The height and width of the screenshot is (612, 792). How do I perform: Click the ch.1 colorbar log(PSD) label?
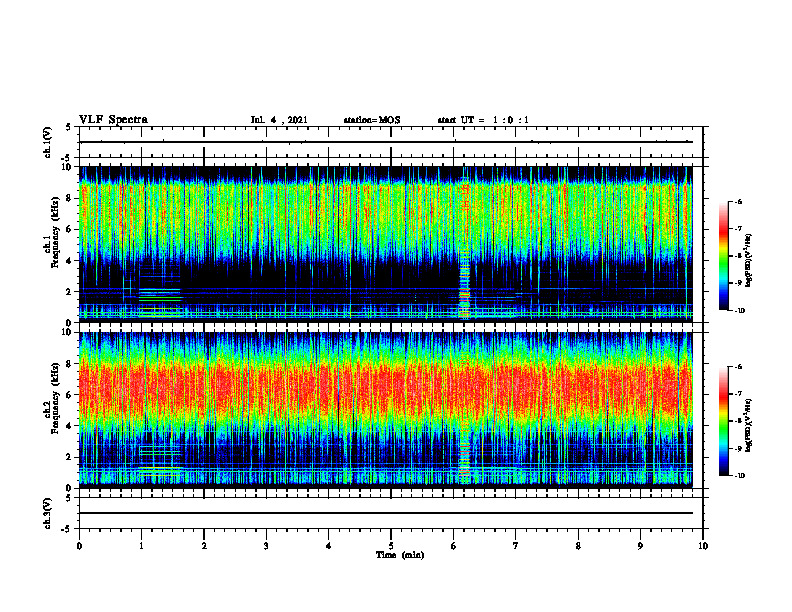tap(749, 261)
